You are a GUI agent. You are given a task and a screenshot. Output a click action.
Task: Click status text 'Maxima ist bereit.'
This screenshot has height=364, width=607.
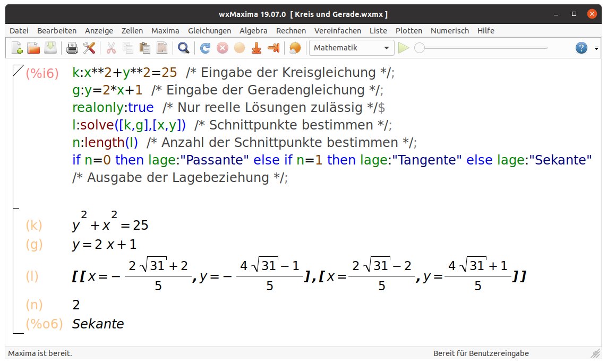pyautogui.click(x=40, y=353)
